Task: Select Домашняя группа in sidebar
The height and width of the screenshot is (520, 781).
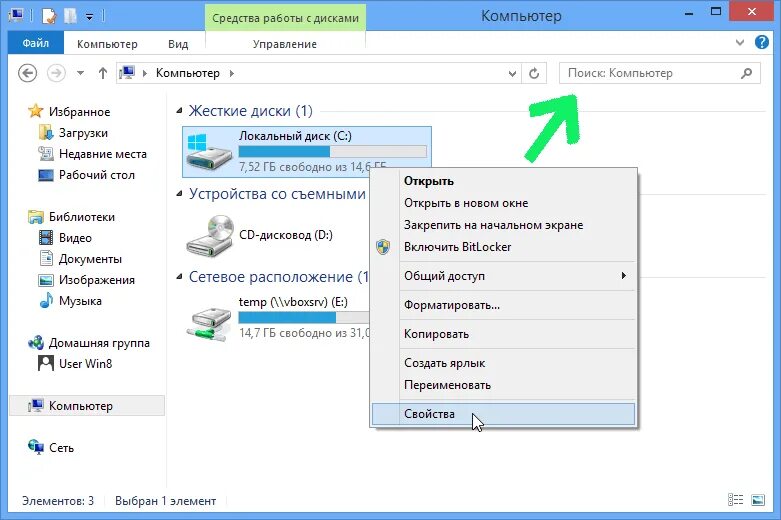Action: pyautogui.click(x=99, y=343)
